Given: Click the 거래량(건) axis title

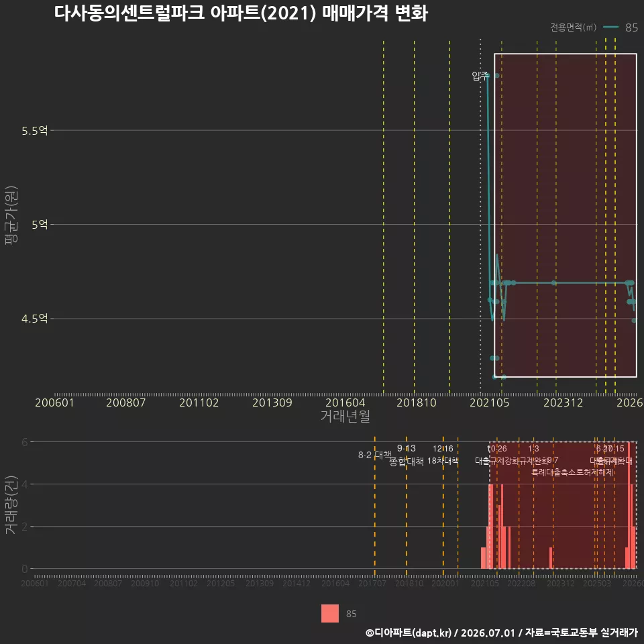Looking at the screenshot, I should click(11, 504).
